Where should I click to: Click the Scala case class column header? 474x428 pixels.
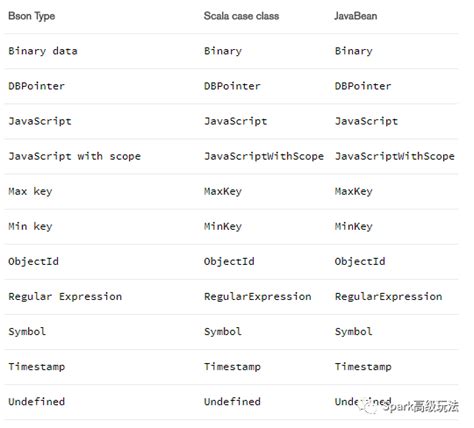241,16
